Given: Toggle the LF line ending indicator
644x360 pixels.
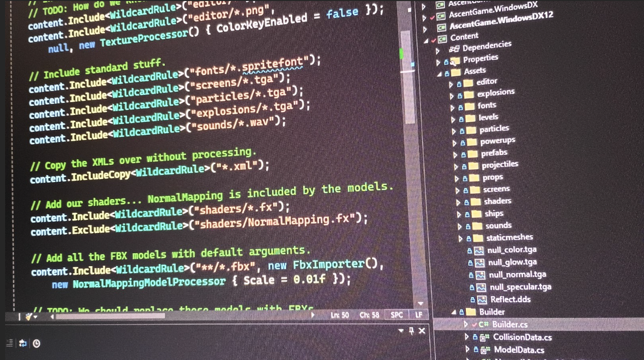Looking at the screenshot, I should (419, 316).
